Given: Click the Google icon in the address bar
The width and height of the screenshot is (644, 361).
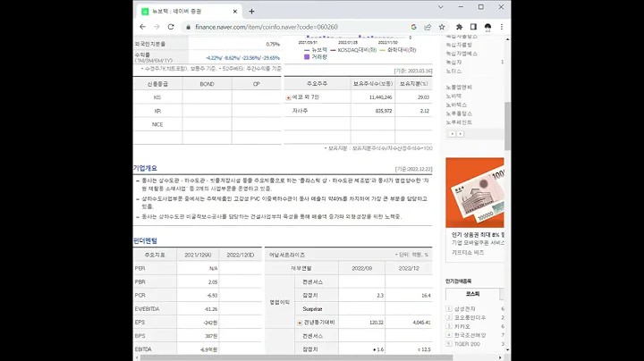Looking at the screenshot, I should pyautogui.click(x=413, y=27).
